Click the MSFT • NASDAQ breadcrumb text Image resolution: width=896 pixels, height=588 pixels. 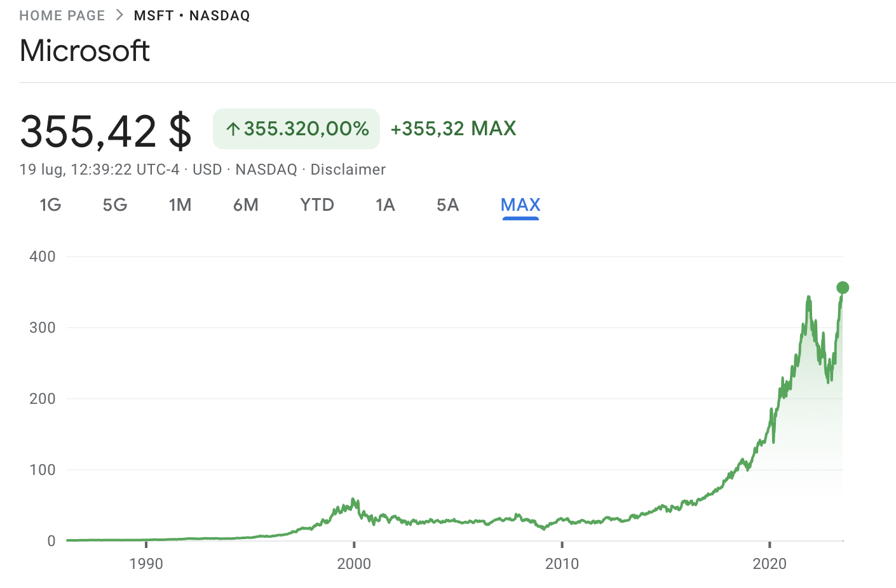click(192, 16)
